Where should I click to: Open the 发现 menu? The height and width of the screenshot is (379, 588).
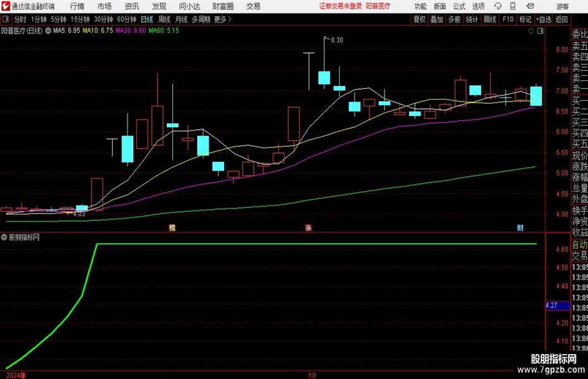coord(159,6)
